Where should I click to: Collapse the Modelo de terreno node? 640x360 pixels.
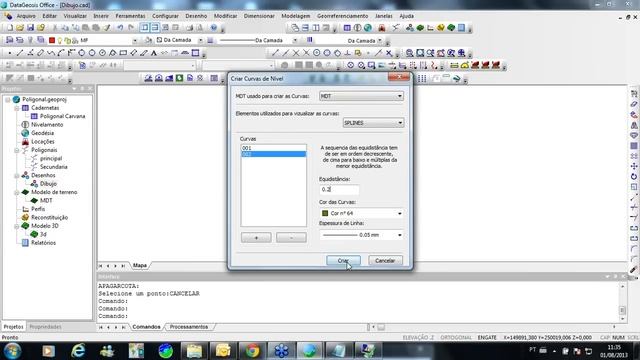[x=17, y=192]
